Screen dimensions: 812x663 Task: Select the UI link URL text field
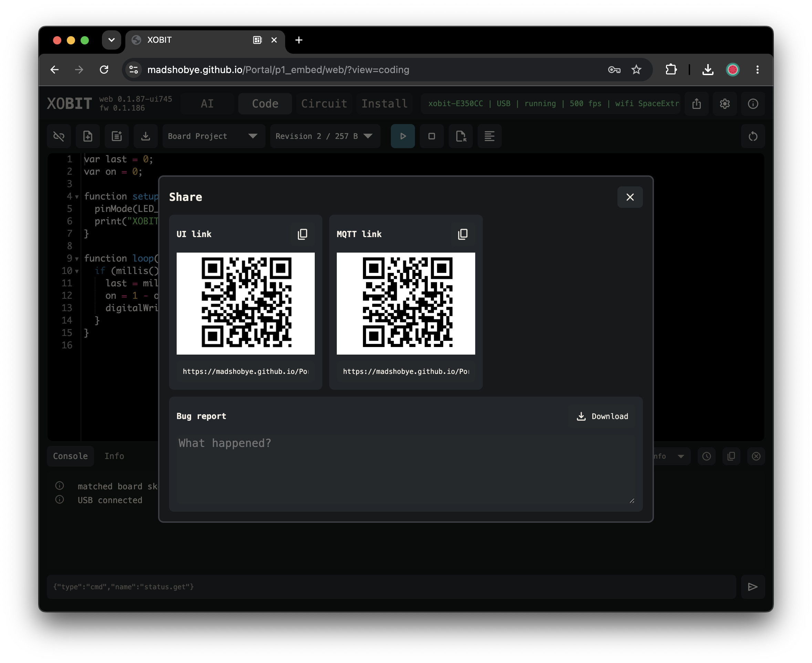[246, 371]
